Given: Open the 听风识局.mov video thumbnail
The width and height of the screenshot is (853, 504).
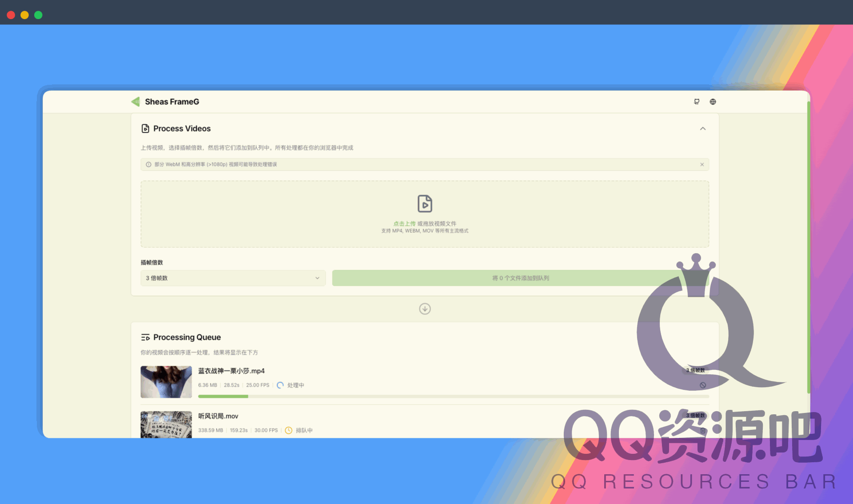Looking at the screenshot, I should click(166, 425).
